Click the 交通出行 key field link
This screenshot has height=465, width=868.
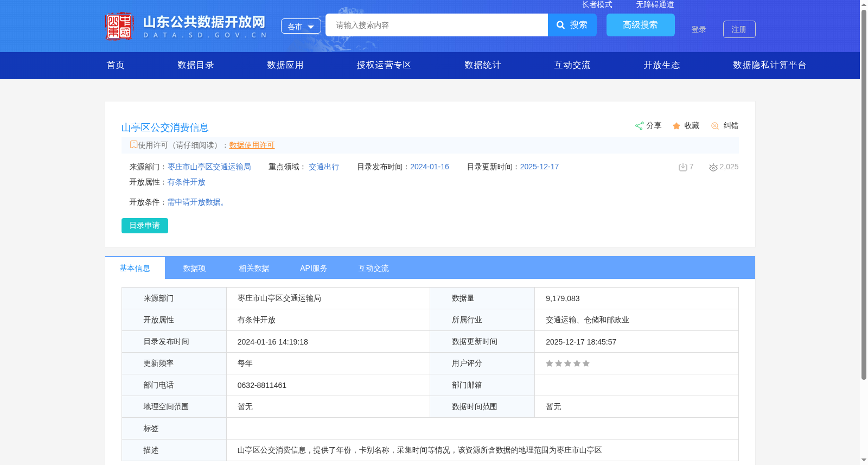(x=324, y=167)
